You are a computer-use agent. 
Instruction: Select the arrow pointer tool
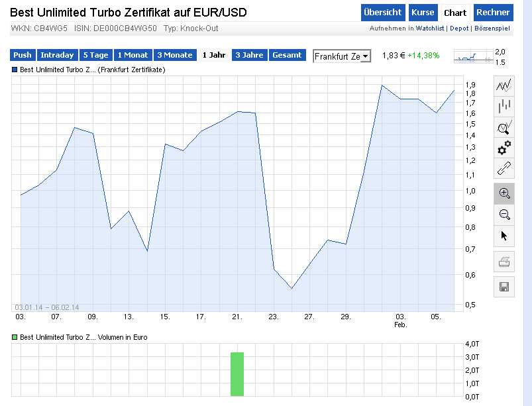[x=504, y=235]
